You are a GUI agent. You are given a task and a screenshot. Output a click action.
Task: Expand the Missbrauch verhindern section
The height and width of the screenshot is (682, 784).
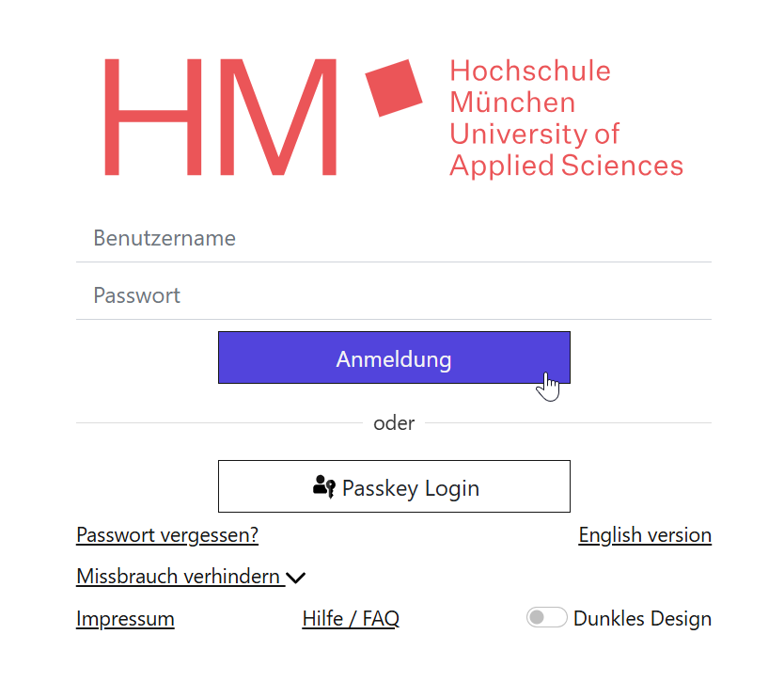(x=180, y=577)
